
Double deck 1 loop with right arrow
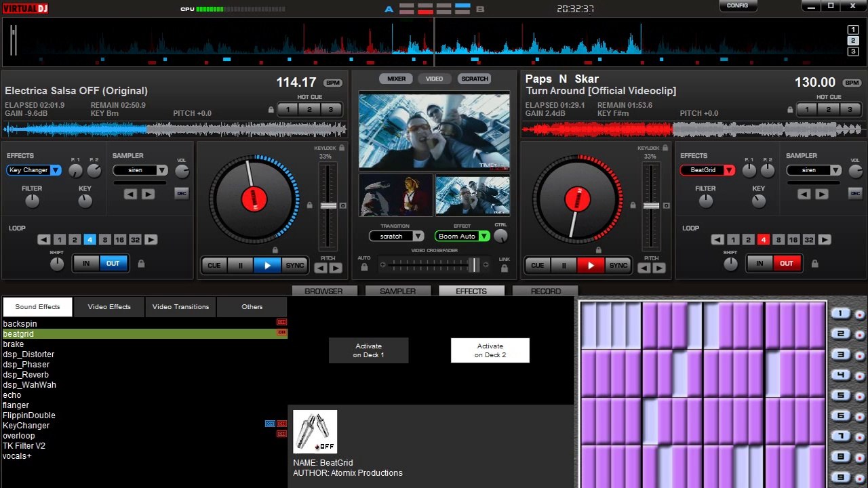coord(151,239)
